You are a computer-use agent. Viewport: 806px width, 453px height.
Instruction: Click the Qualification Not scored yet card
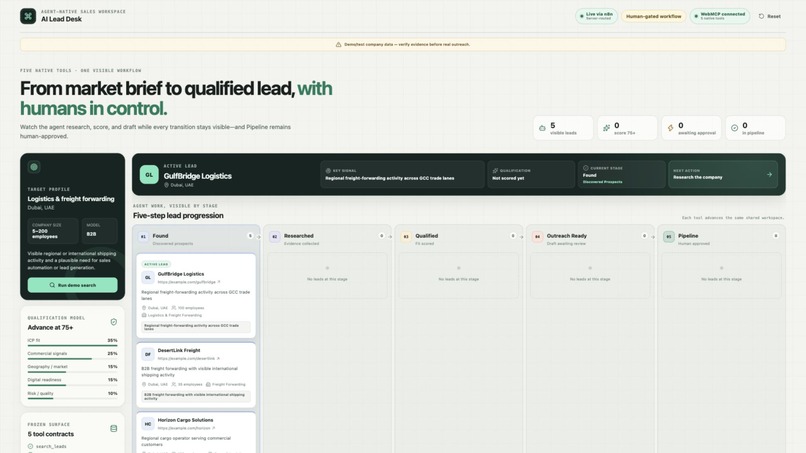click(x=531, y=174)
